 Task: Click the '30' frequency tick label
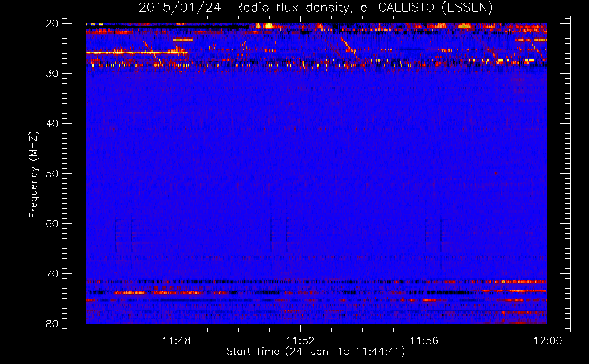[x=52, y=74]
